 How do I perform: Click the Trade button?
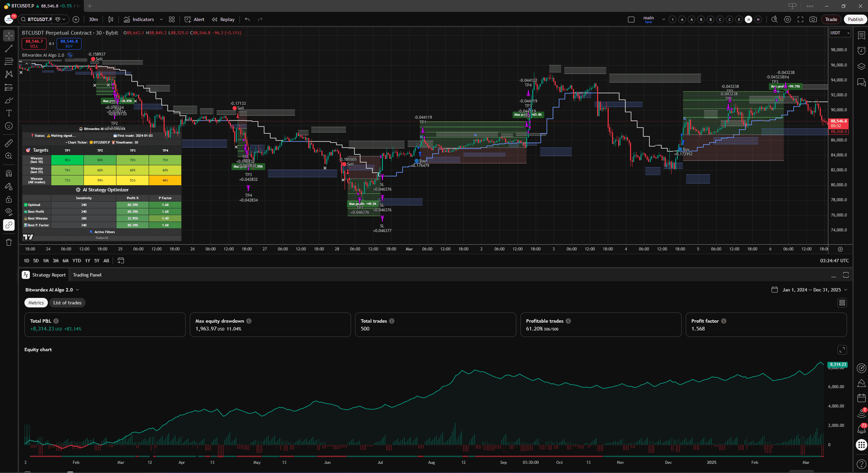(x=831, y=19)
